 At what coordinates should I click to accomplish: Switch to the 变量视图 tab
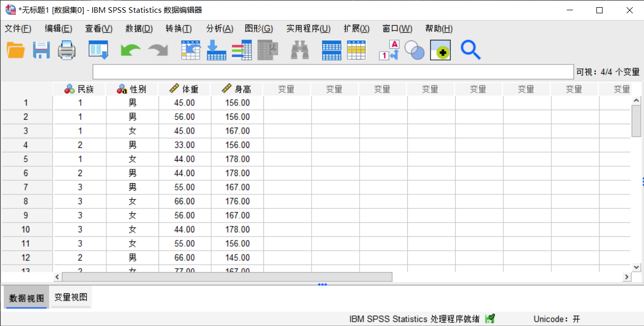pyautogui.click(x=71, y=297)
